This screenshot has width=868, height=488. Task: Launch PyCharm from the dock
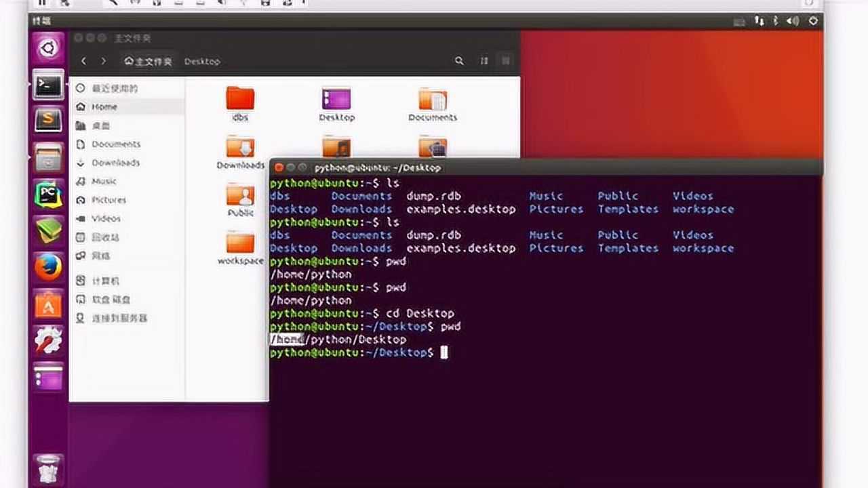point(49,195)
